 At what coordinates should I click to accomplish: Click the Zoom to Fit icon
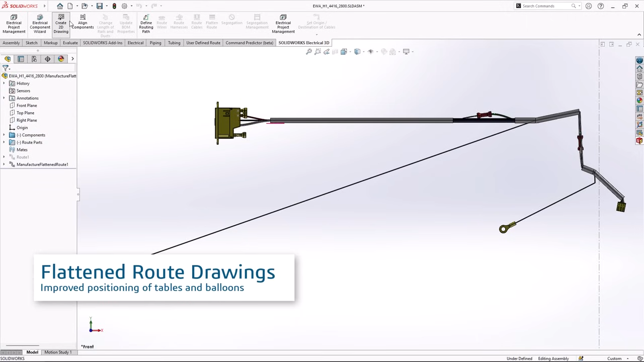pyautogui.click(x=308, y=51)
